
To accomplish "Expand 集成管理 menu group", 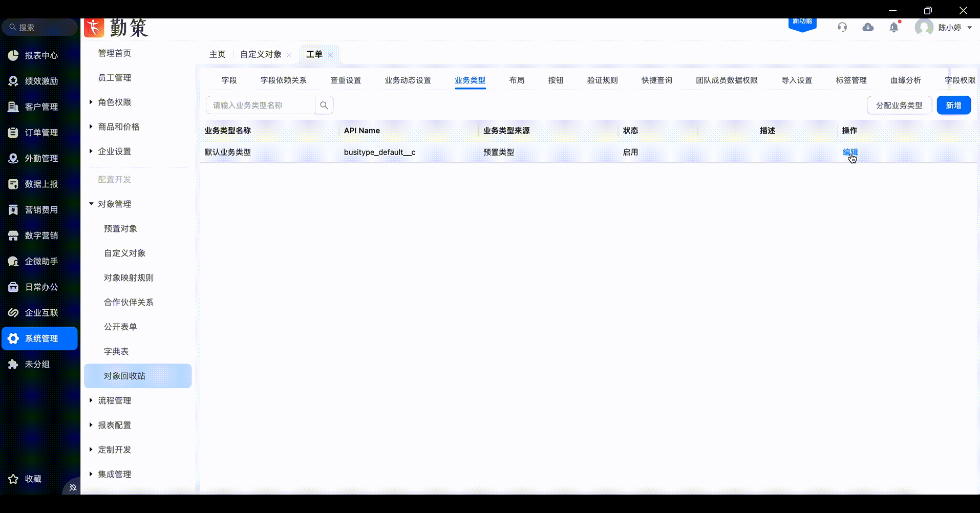I will tap(91, 474).
